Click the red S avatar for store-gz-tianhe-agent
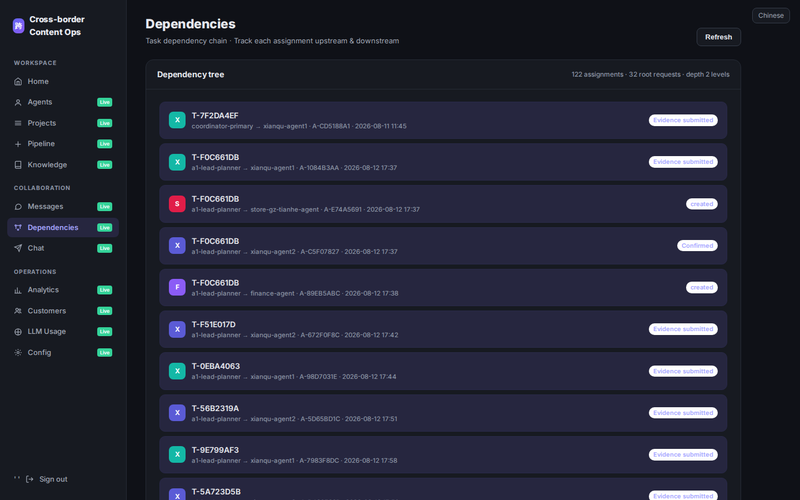 [177, 204]
